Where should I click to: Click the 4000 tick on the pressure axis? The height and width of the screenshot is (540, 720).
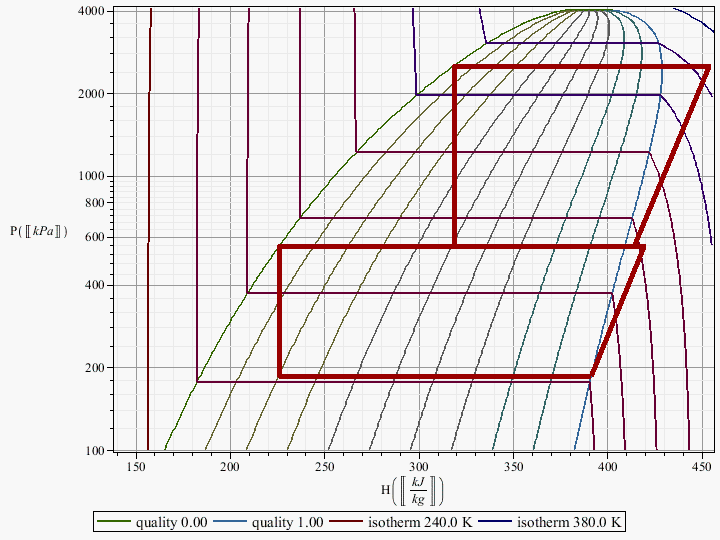(x=93, y=12)
